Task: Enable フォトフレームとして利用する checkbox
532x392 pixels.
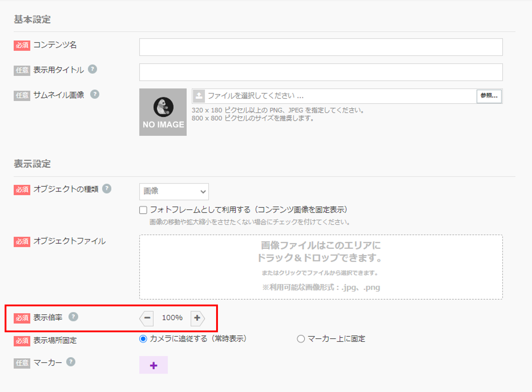Action: [x=143, y=210]
